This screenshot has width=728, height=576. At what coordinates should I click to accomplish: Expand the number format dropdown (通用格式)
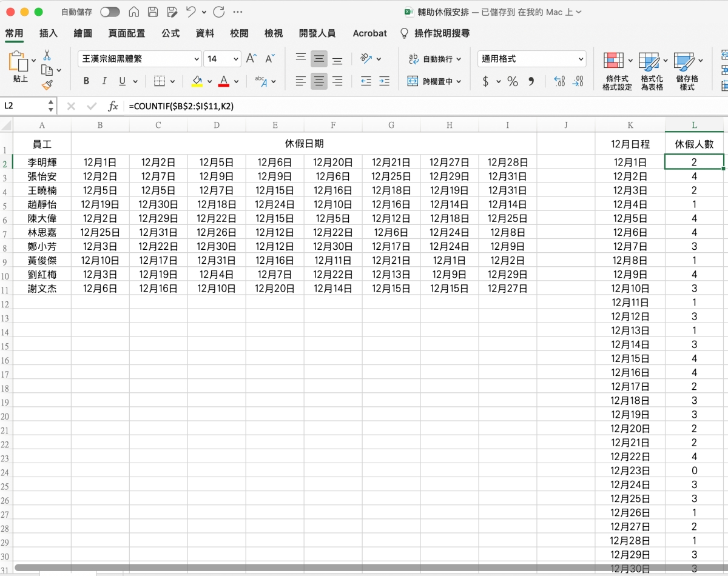coord(581,59)
